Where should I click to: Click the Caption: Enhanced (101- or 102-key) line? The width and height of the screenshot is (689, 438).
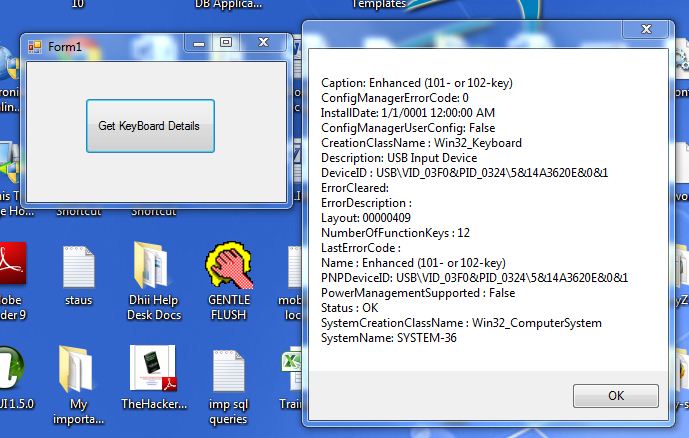417,83
